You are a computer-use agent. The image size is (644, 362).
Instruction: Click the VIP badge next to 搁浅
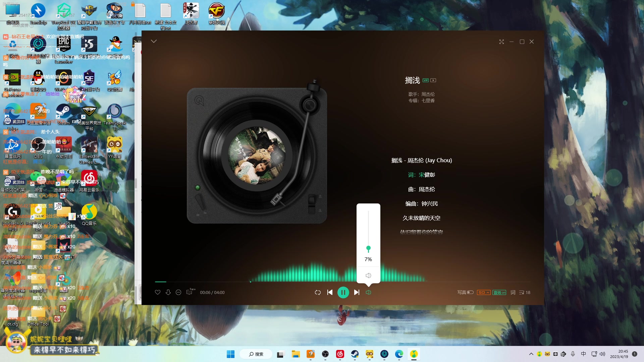[x=426, y=80]
